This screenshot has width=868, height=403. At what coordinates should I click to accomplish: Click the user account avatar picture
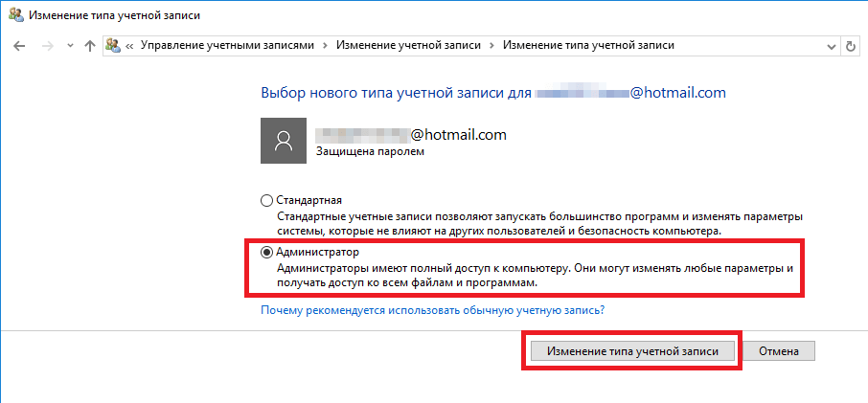point(284,141)
